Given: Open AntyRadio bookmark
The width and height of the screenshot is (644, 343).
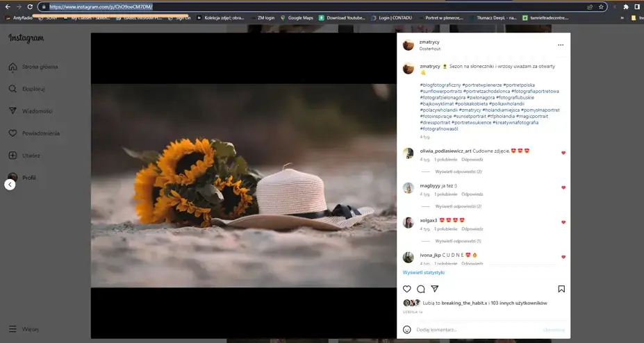Looking at the screenshot, I should click(x=19, y=18).
